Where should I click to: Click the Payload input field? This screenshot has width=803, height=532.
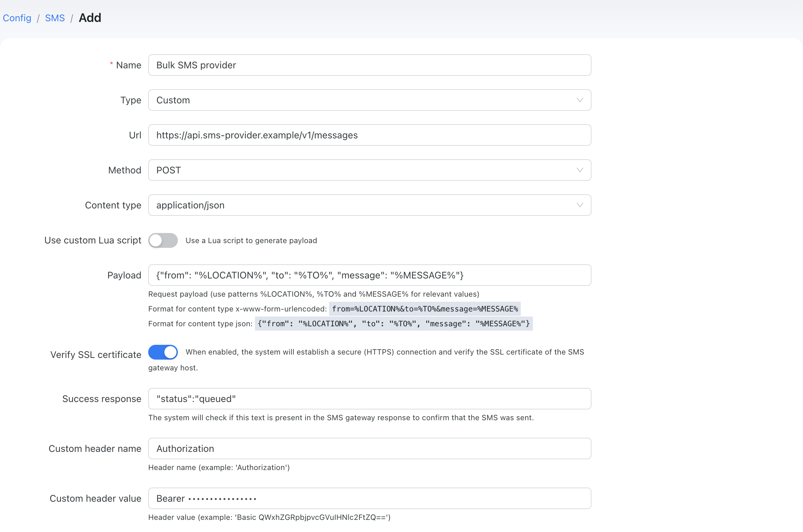tap(370, 275)
